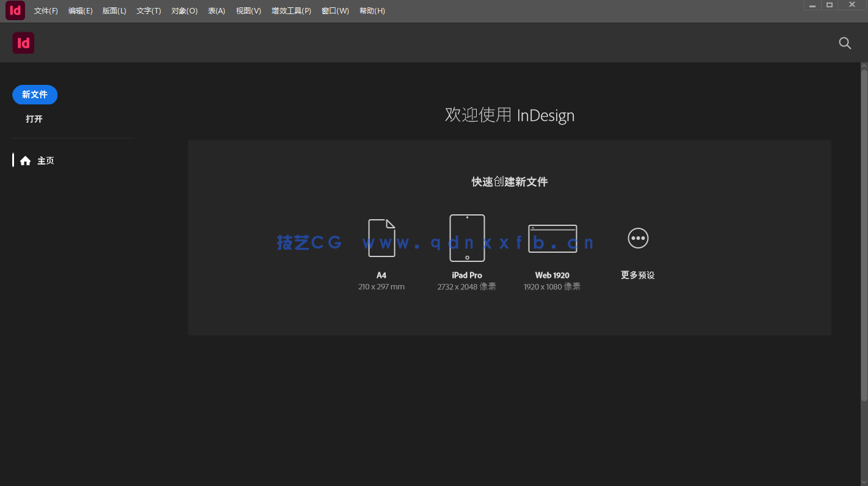868x486 pixels.
Task: Click the iPad Pro dimensions text
Action: pyautogui.click(x=467, y=286)
